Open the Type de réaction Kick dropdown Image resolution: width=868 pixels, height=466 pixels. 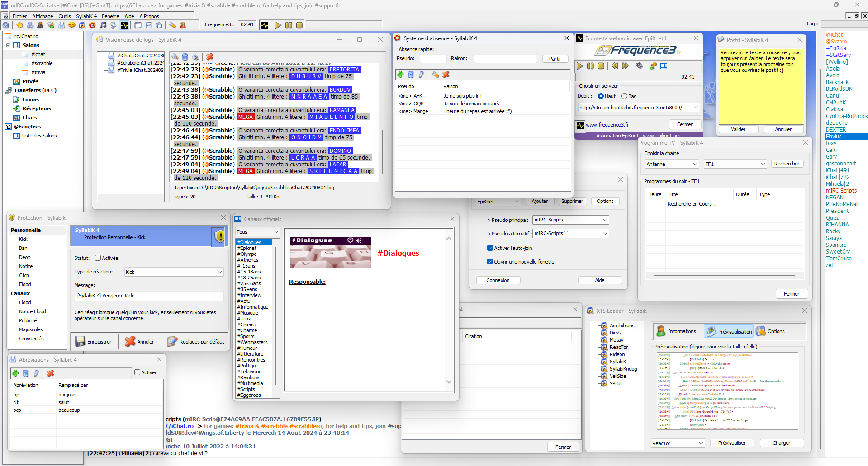(174, 272)
